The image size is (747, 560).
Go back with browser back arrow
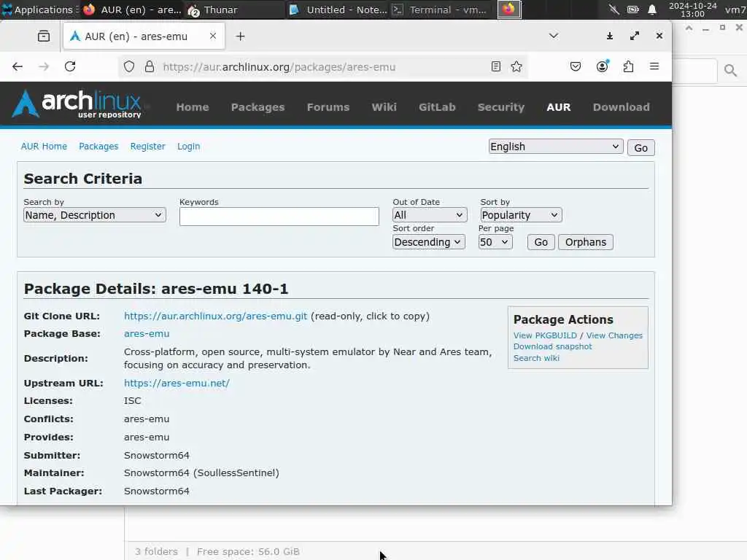pyautogui.click(x=18, y=66)
